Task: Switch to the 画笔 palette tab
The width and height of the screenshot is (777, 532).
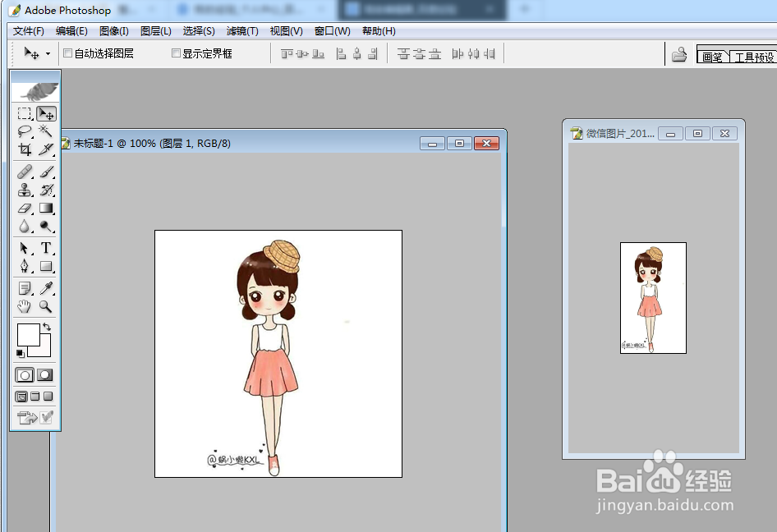Action: [x=712, y=57]
